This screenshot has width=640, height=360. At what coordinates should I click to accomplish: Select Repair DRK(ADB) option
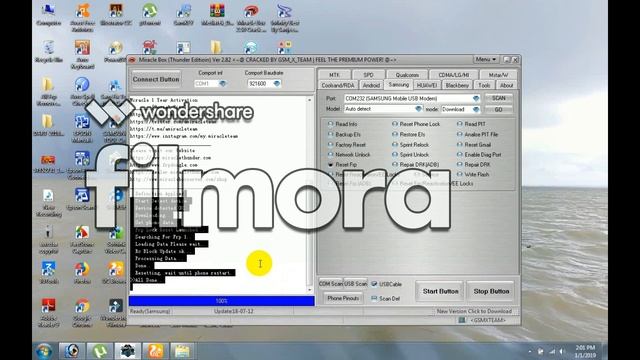pyautogui.click(x=415, y=164)
